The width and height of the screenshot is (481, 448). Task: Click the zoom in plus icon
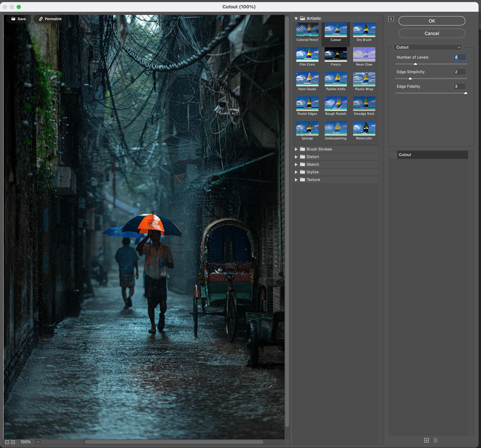tap(13, 442)
